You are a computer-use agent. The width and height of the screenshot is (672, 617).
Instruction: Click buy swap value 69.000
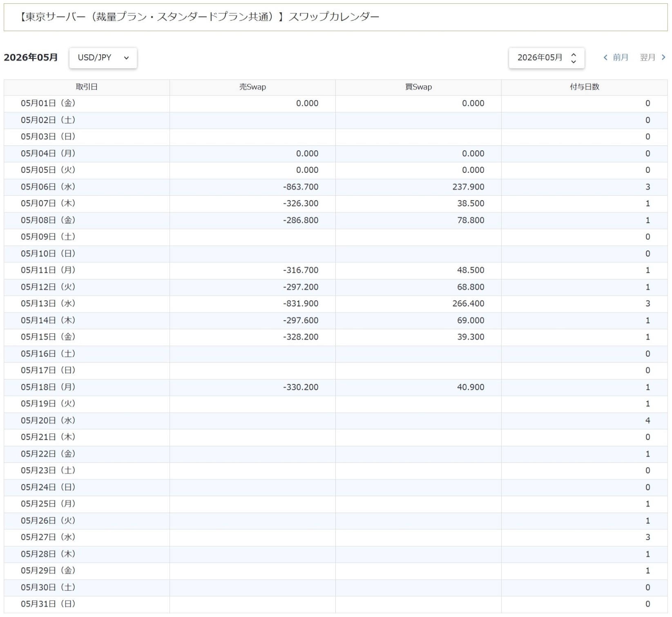(471, 321)
